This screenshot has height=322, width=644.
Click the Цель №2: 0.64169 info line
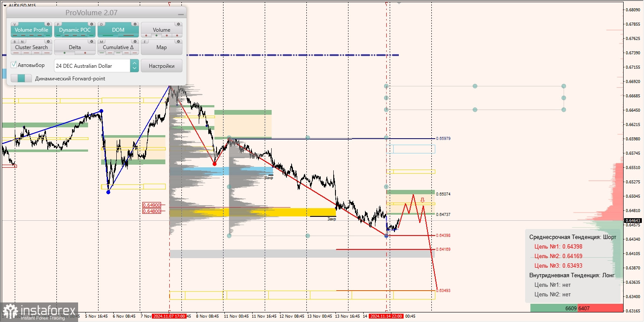(x=558, y=256)
